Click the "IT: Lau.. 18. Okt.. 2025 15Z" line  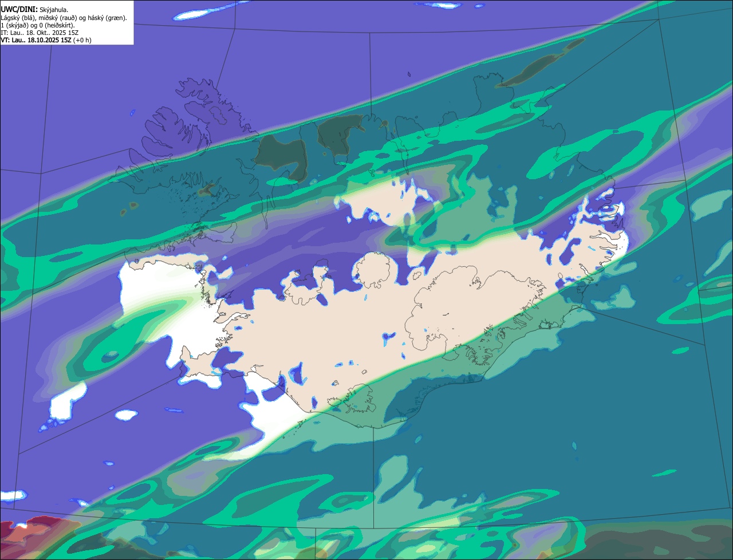40,33
